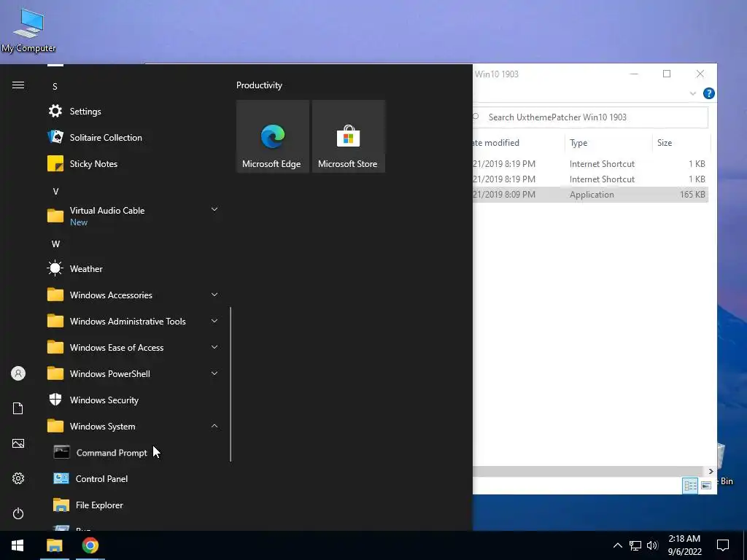Click the Productivity group title
Viewport: 747px width, 560px height.
point(259,85)
